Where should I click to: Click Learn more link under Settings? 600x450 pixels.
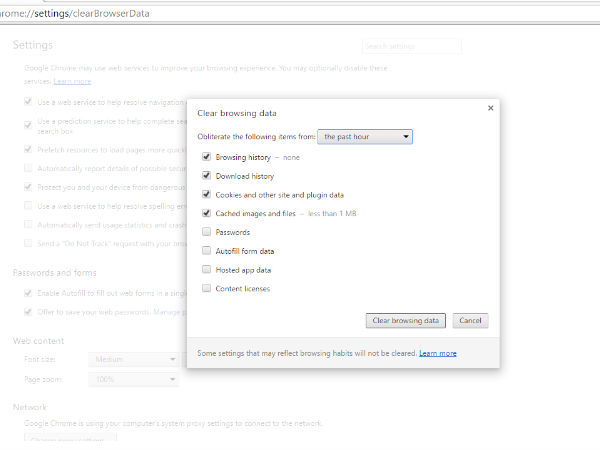click(71, 80)
